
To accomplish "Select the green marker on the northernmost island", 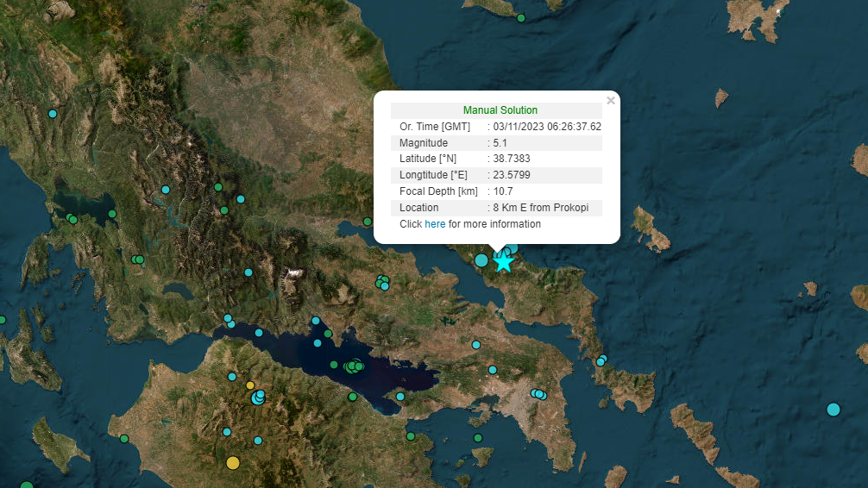I will [521, 17].
